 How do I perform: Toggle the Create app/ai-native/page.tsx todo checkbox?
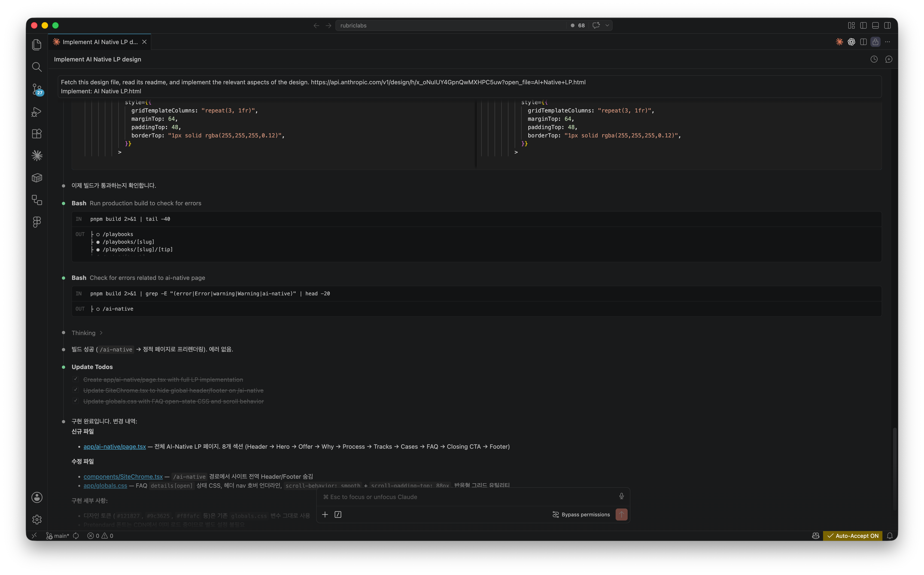click(75, 379)
